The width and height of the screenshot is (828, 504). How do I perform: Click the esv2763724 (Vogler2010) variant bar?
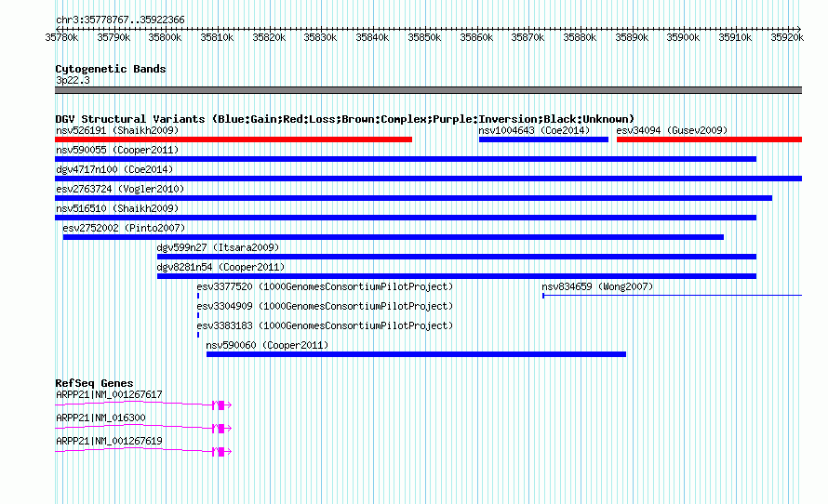413,198
